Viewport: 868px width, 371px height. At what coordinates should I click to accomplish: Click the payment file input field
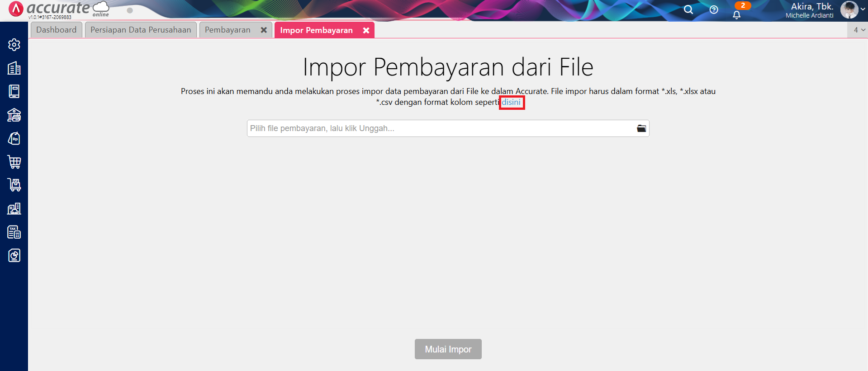tap(448, 128)
